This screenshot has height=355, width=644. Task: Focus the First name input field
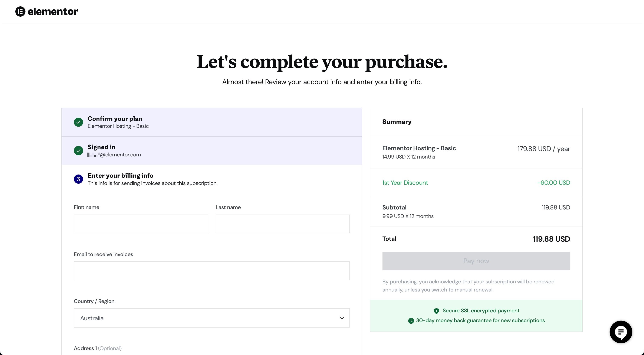tap(141, 224)
